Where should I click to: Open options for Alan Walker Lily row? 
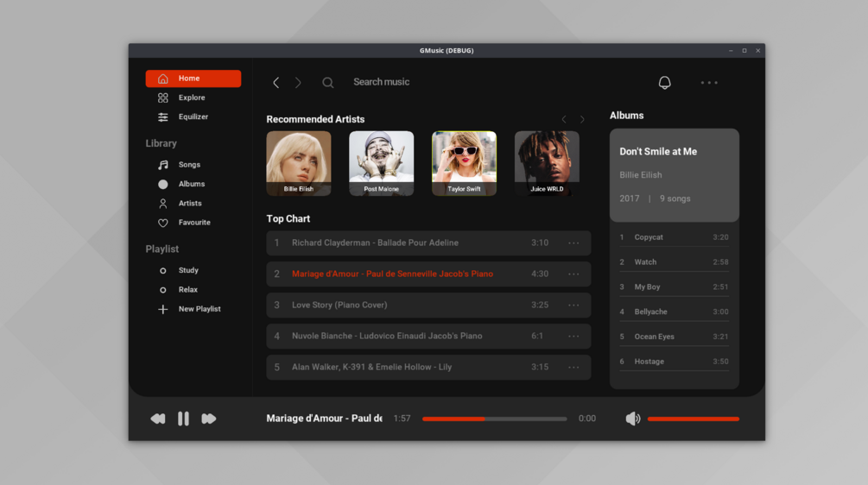click(x=573, y=368)
